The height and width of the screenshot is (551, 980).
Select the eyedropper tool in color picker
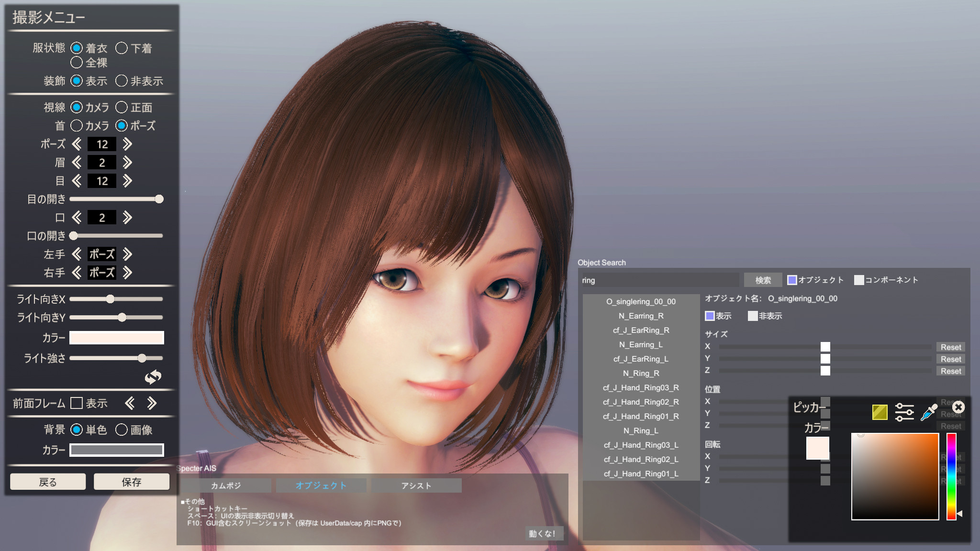click(929, 412)
